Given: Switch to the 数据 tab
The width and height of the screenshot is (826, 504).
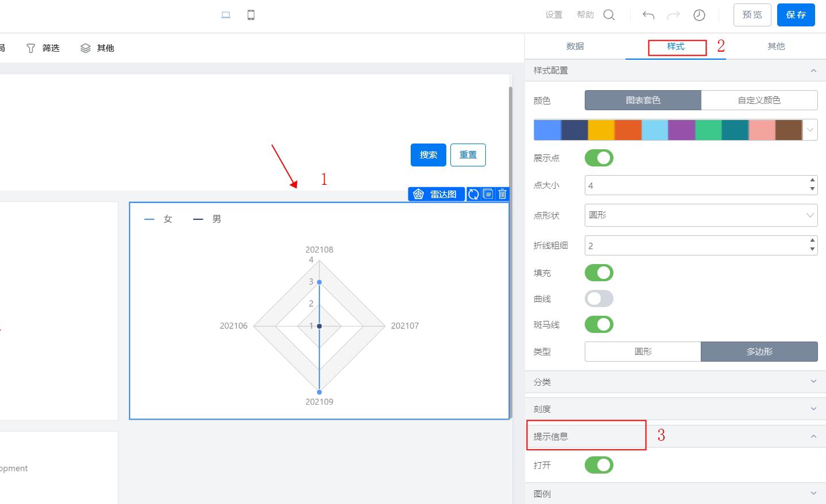Looking at the screenshot, I should coord(575,46).
